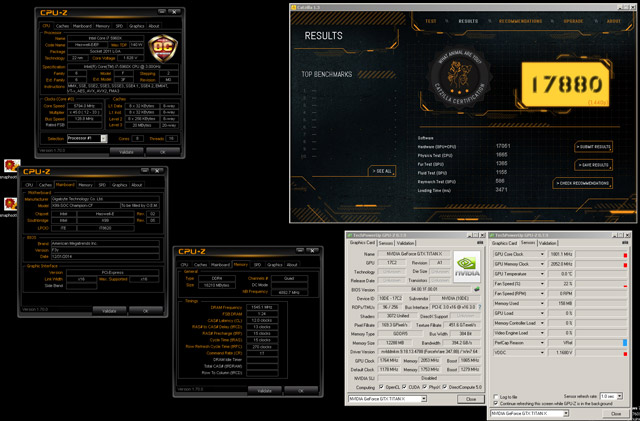Expand the GPU Temperature sensor dropdown
This screenshot has height=421, width=640.
(x=542, y=274)
